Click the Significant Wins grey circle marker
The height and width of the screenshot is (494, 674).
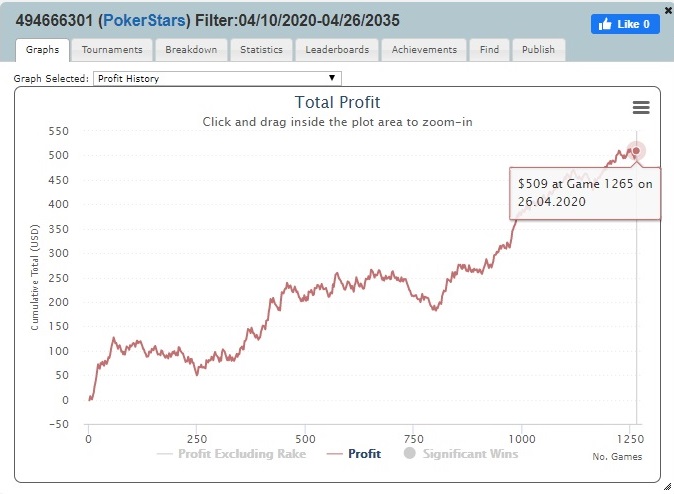(410, 453)
